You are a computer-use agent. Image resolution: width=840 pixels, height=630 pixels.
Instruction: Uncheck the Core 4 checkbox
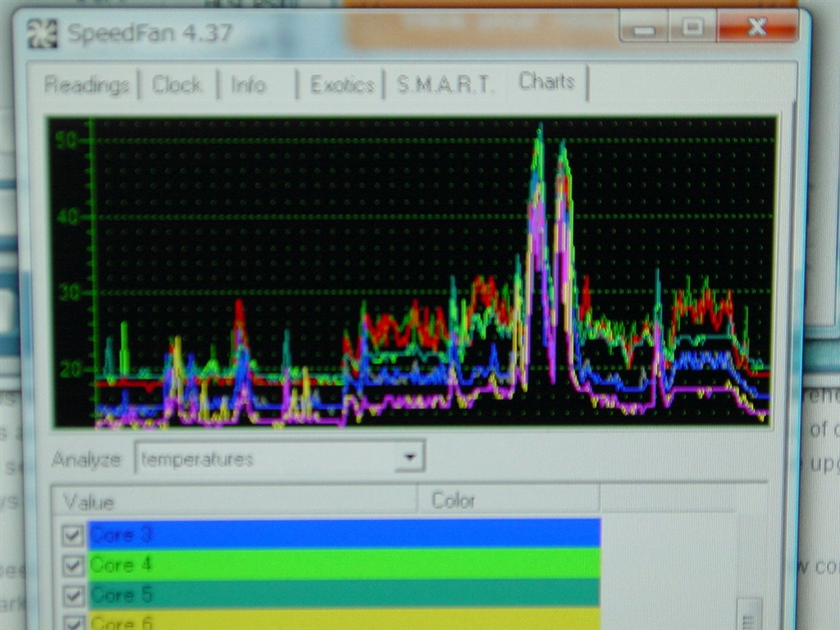coord(72,565)
